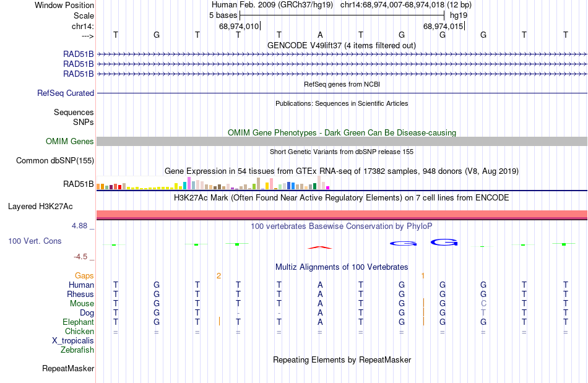
Task: Click the 4.88 PhyloP upper limit value
Action: click(x=79, y=226)
